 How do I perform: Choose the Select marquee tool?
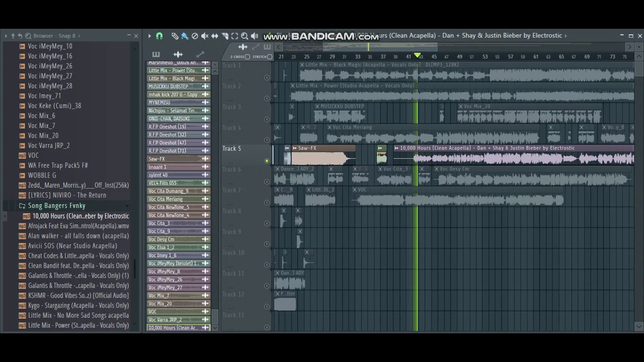[x=234, y=36]
